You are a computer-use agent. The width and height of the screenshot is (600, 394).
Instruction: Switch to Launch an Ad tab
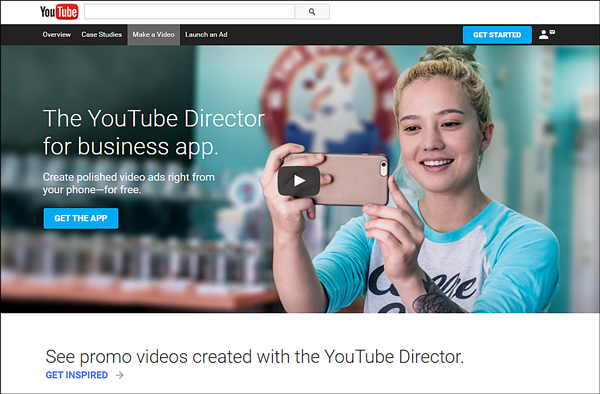pos(206,34)
